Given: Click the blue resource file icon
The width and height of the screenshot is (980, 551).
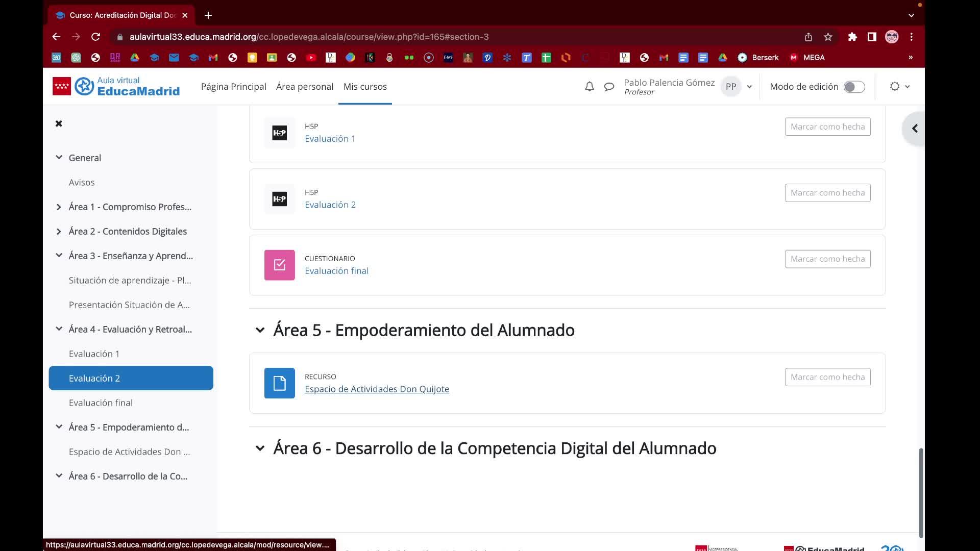Looking at the screenshot, I should (279, 383).
